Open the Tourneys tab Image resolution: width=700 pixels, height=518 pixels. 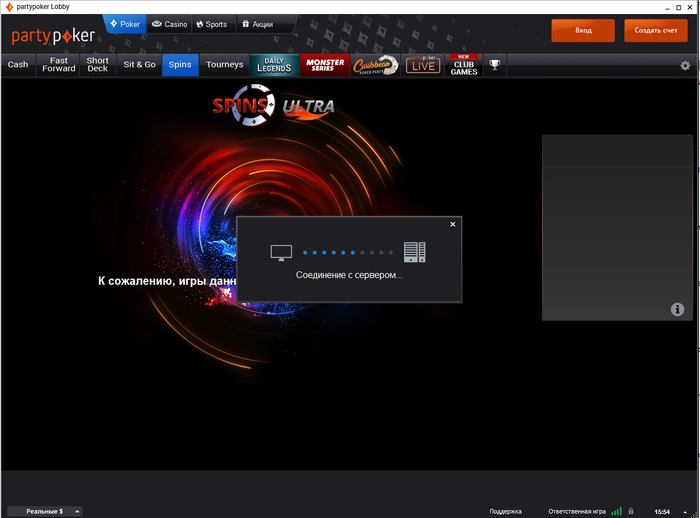[x=225, y=65]
